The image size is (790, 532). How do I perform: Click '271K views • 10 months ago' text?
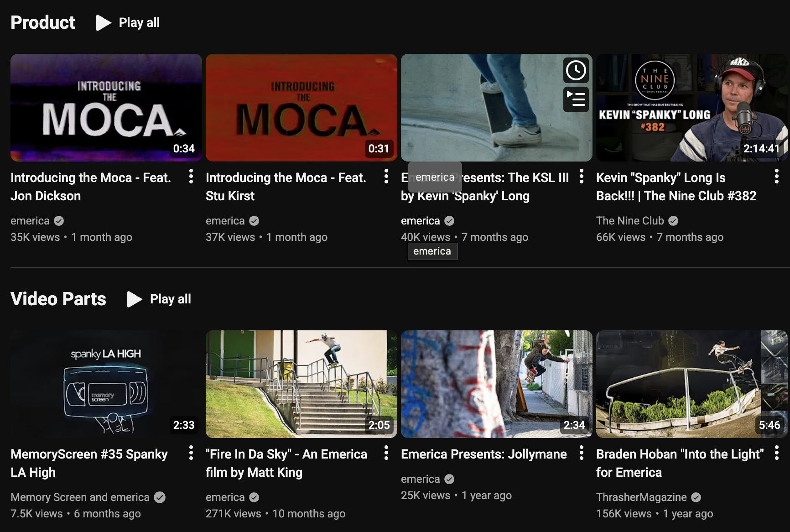point(275,514)
